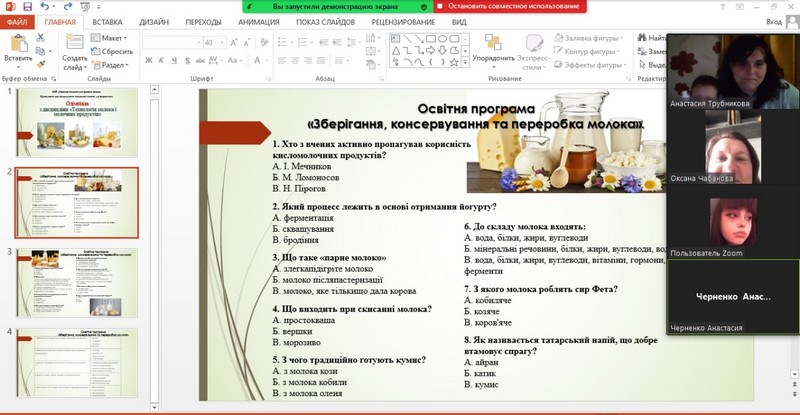Click the Cut scissors icon

coord(40,38)
